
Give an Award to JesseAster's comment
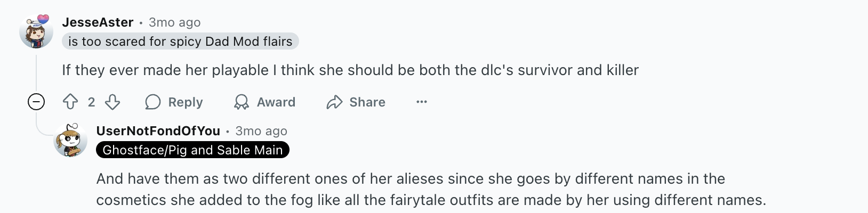coord(265,102)
